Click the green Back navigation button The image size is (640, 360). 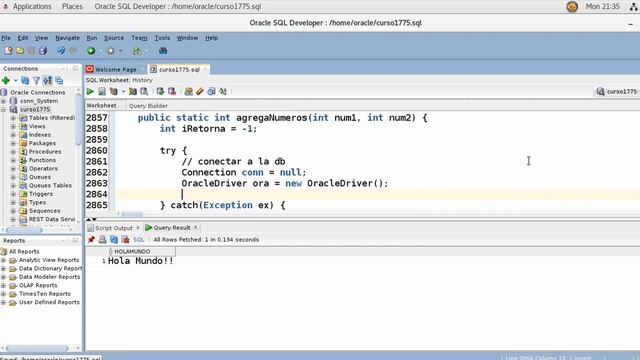91,51
